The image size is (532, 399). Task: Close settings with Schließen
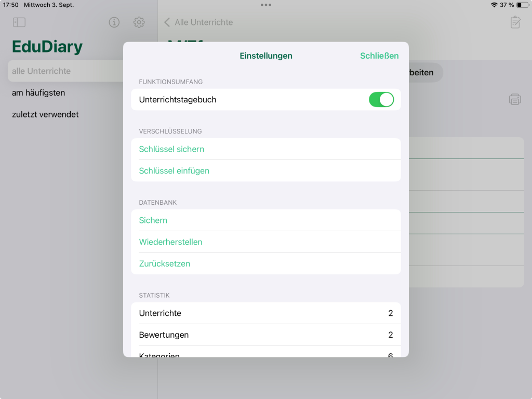click(379, 56)
